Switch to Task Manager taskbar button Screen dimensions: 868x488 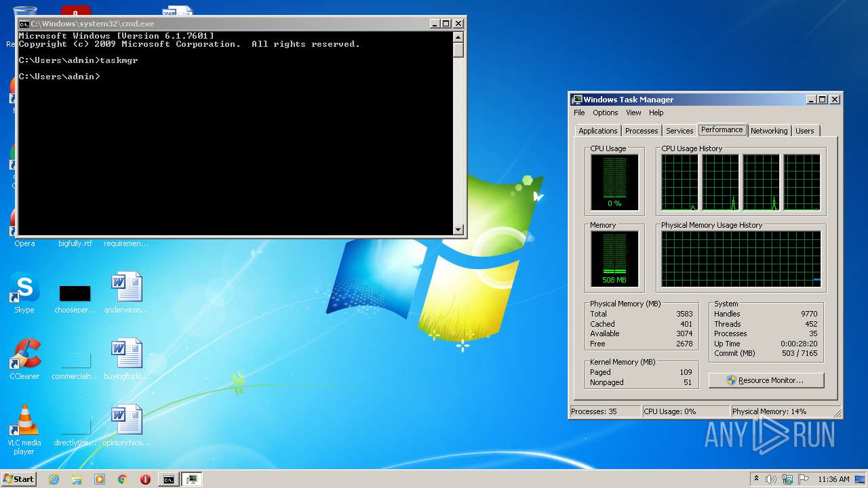[192, 479]
